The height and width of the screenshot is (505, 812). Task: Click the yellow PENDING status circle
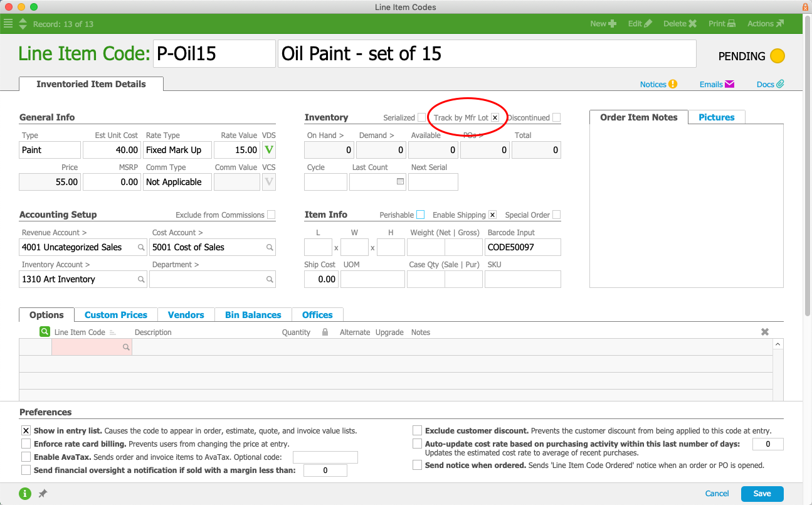(778, 56)
